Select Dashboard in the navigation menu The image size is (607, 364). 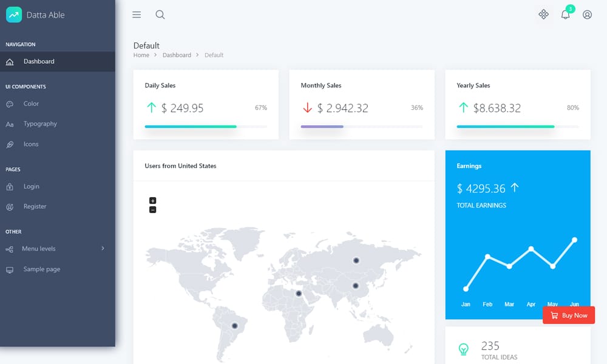pos(39,61)
